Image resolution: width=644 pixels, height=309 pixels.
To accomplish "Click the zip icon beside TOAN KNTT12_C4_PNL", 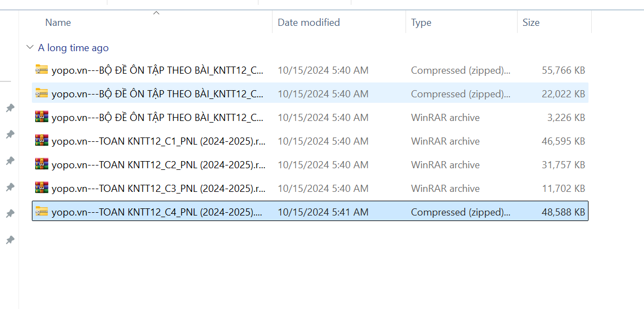I will pyautogui.click(x=42, y=212).
